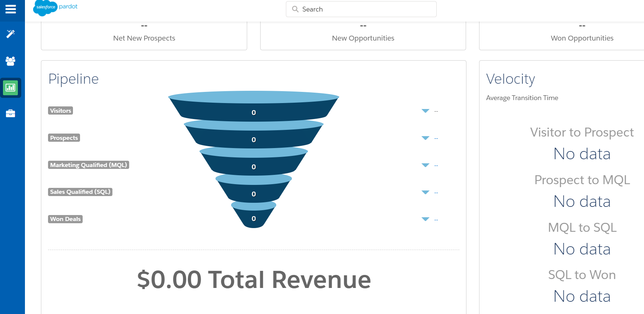
Task: Click the Marketing Qualified (MQL) label
Action: pyautogui.click(x=89, y=165)
